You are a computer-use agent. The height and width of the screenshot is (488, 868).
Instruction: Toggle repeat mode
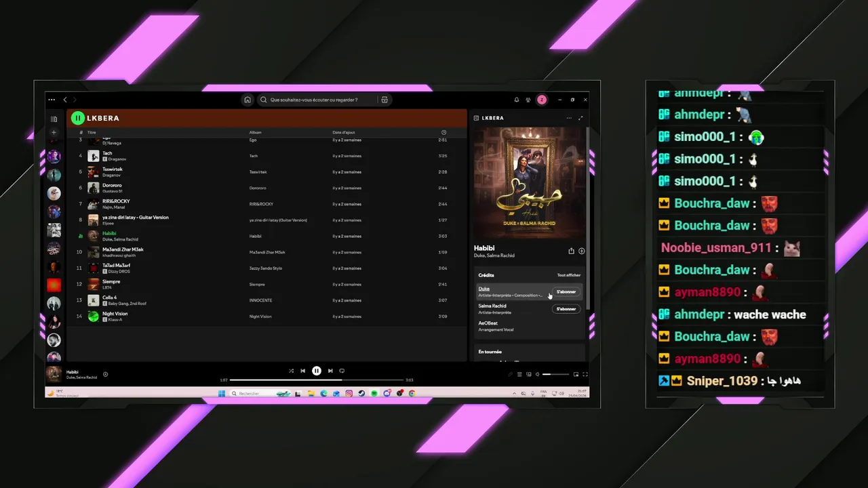342,371
